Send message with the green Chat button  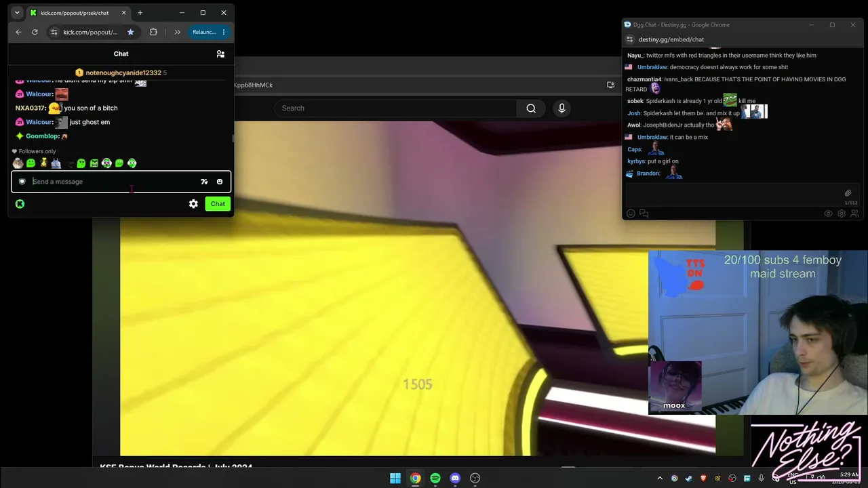coord(218,203)
